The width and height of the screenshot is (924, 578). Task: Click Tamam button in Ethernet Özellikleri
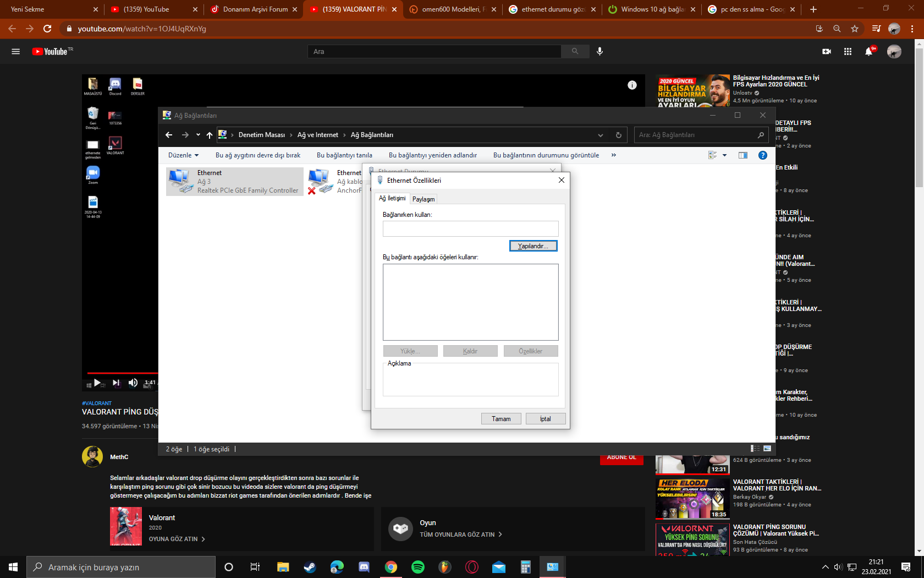pos(501,419)
